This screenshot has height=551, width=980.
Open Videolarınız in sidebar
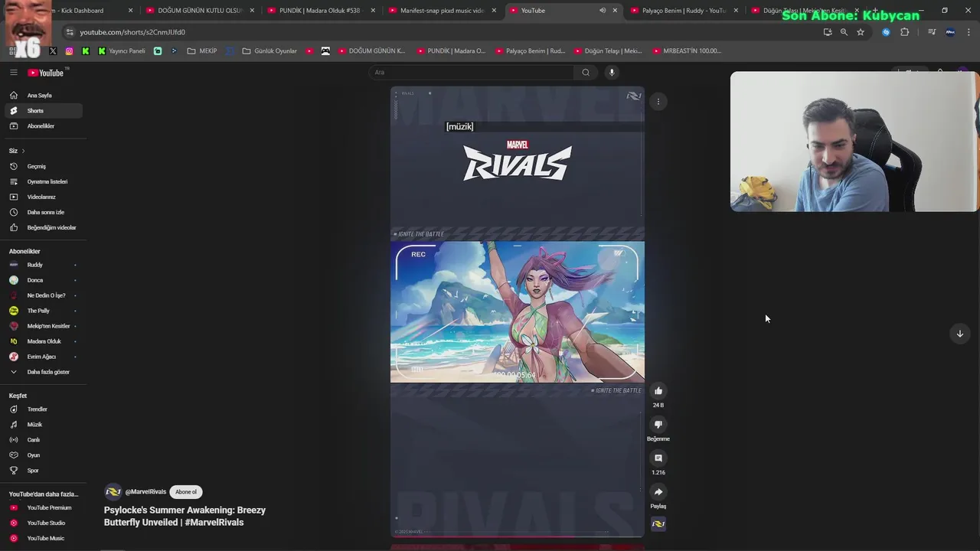pyautogui.click(x=44, y=197)
